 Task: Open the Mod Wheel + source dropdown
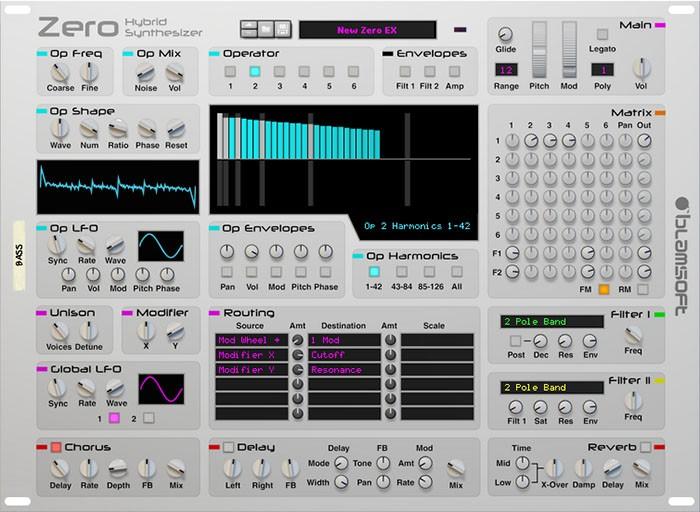[x=250, y=340]
